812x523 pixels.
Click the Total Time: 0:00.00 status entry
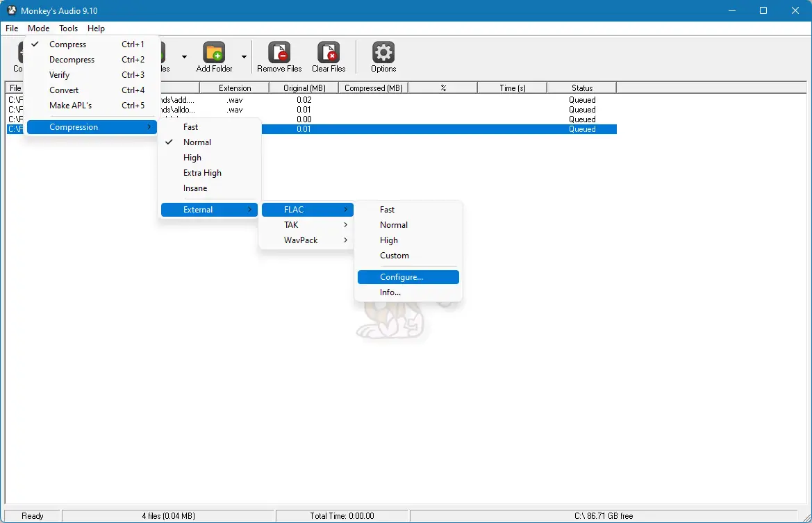click(x=342, y=516)
